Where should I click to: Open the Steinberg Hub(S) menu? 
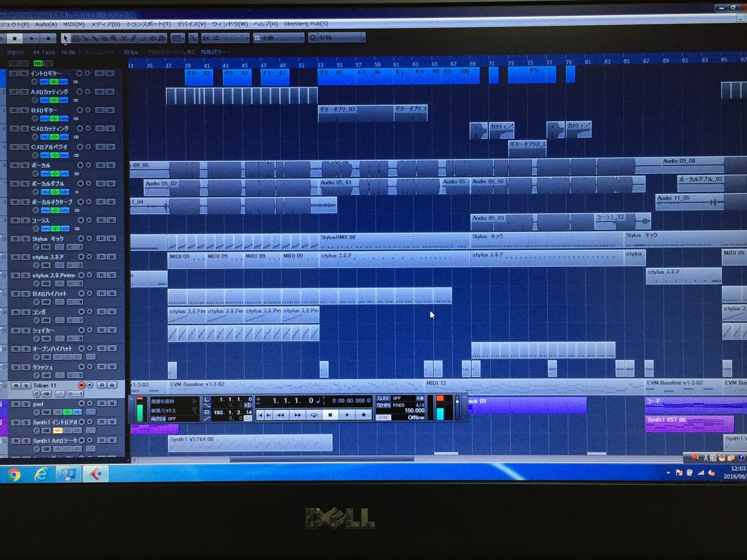(306, 24)
